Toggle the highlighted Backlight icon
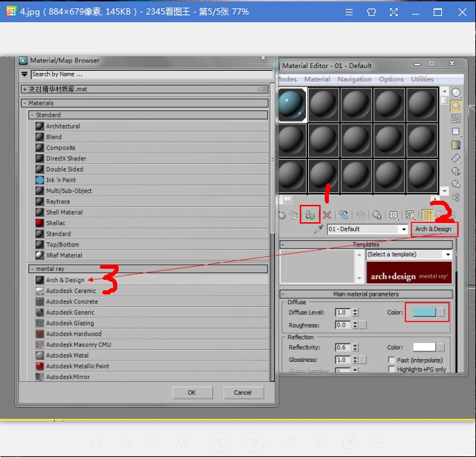This screenshot has height=457, width=476. pos(456,106)
